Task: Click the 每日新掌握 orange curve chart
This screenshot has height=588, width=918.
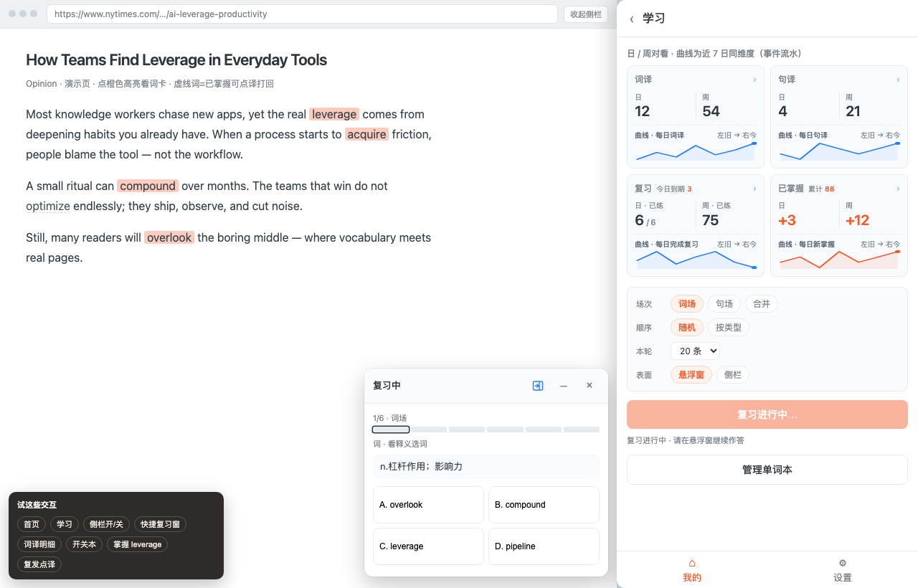Action: [x=839, y=260]
